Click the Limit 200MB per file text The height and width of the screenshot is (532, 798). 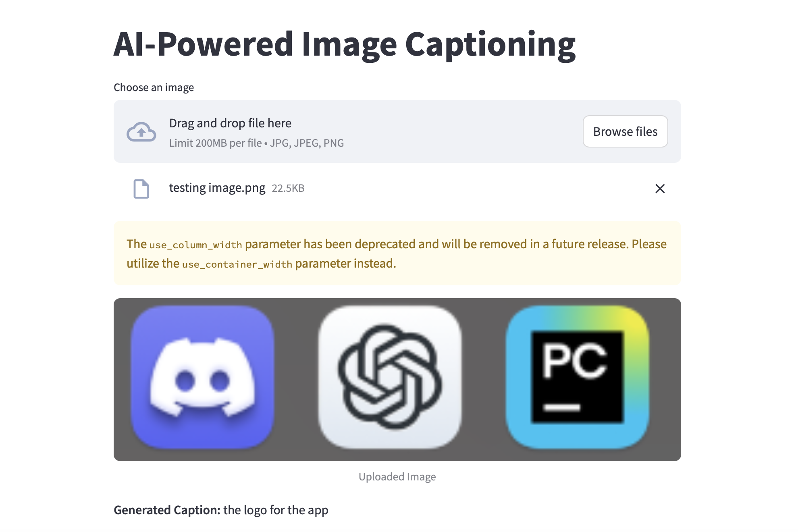[216, 143]
